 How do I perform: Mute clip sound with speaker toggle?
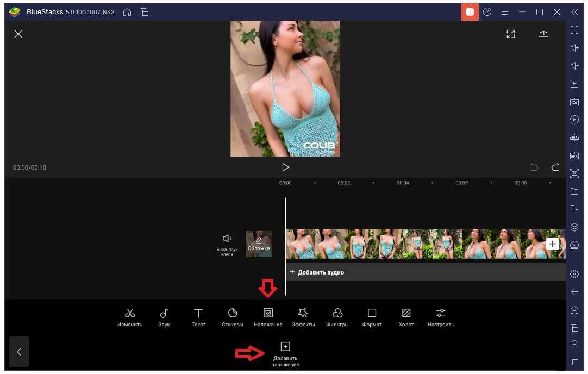pyautogui.click(x=227, y=243)
